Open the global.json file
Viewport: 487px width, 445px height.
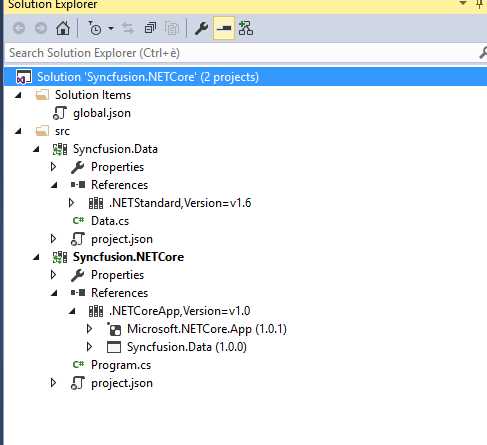(x=102, y=113)
